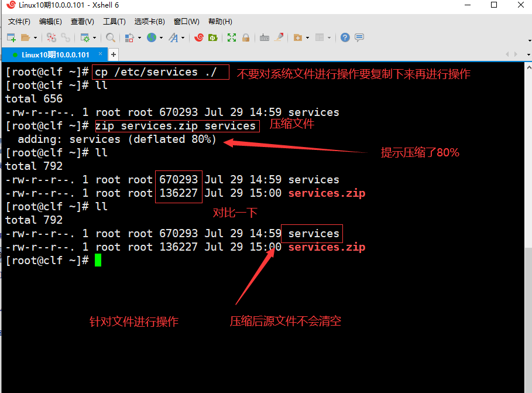This screenshot has height=393, width=532.
Task: Close the Linux10期10.0.0.101 tab
Action: coord(101,54)
